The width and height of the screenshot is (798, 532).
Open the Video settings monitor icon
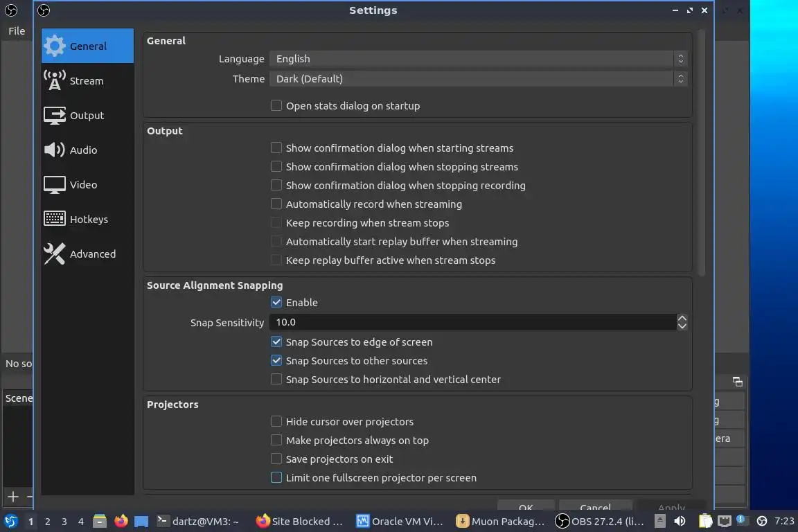click(55, 185)
